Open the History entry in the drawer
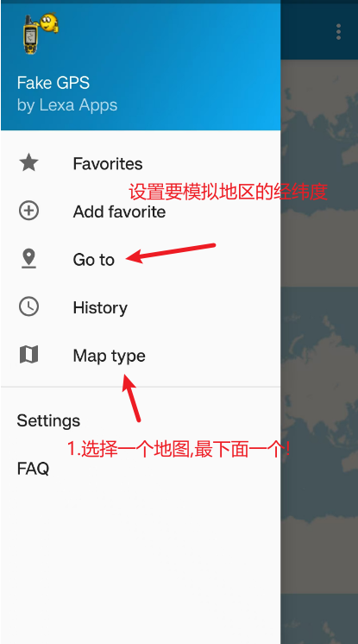The image size is (358, 644). click(x=141, y=307)
